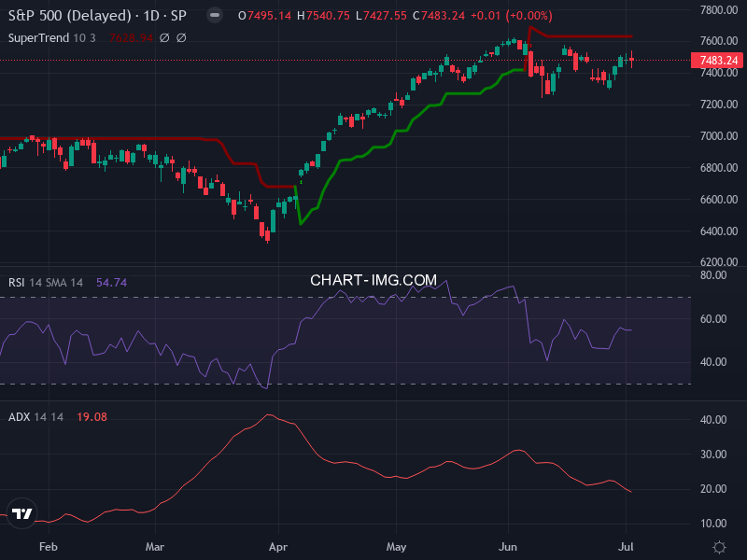
Task: Click first SuperTrend null value symbol
Action: coord(164,37)
